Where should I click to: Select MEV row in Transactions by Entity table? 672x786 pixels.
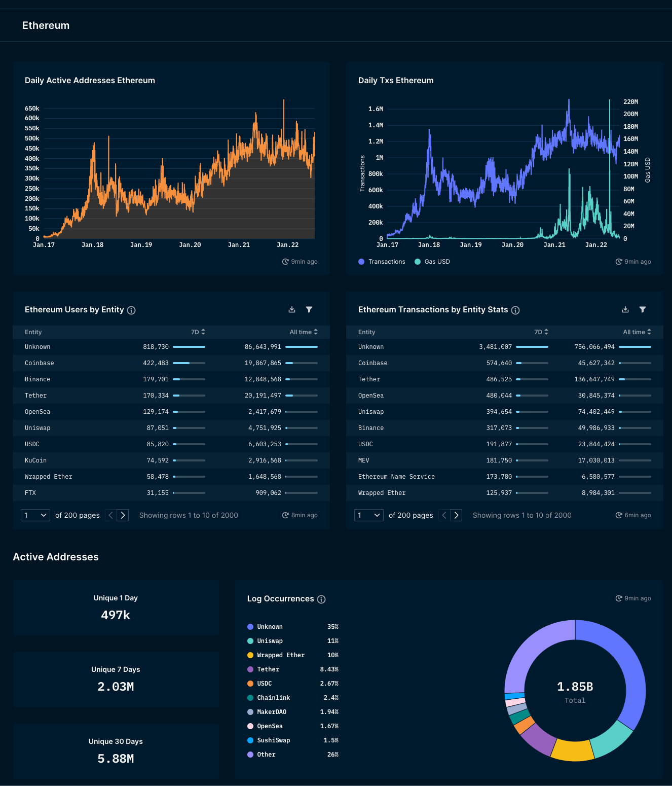click(505, 460)
